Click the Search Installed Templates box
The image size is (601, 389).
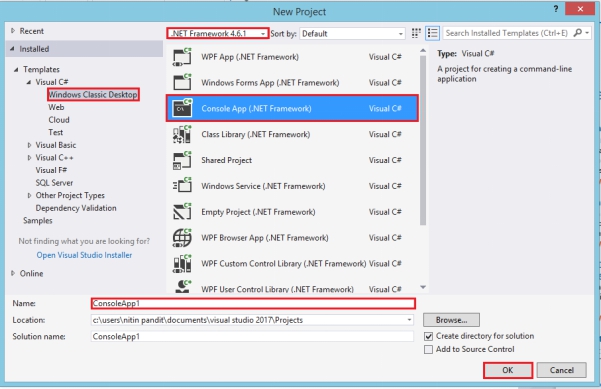pos(507,33)
